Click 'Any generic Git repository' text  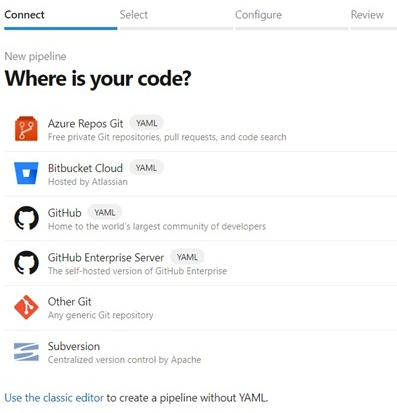click(x=101, y=315)
